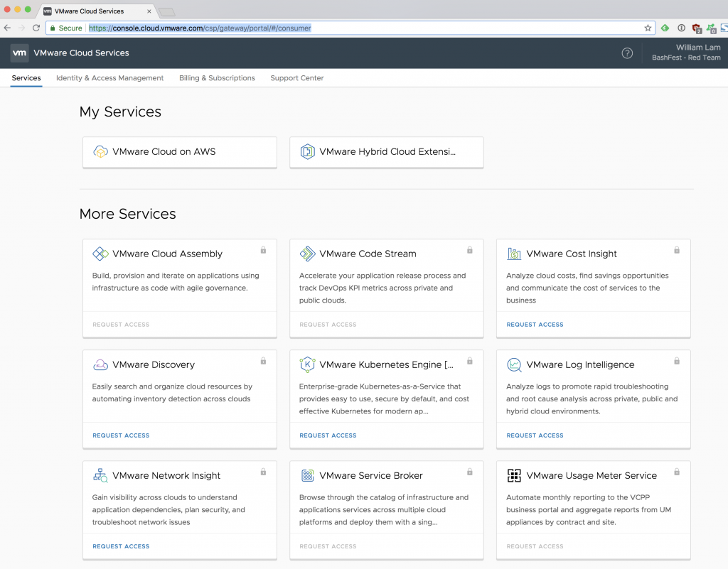Click the VMware Code Stream icon
This screenshot has height=569, width=728.
(307, 253)
